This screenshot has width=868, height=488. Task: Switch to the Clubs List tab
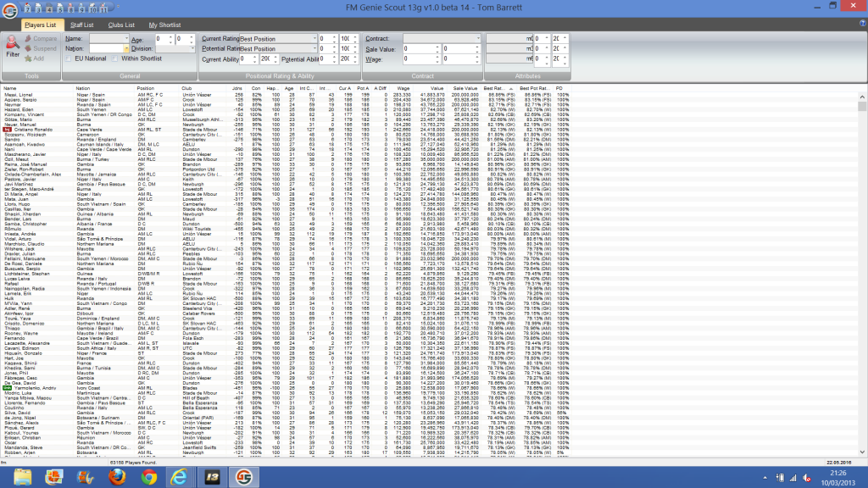click(121, 25)
